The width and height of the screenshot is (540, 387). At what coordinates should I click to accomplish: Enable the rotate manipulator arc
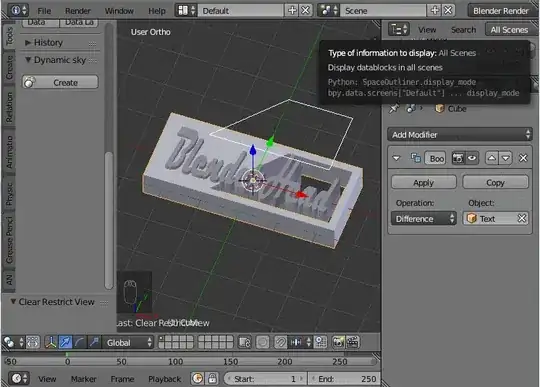(x=80, y=343)
